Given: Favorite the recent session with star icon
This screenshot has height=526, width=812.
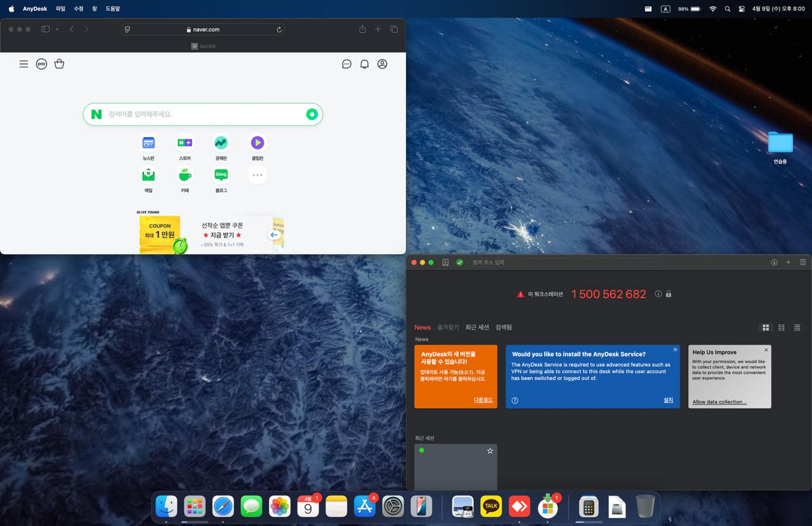Looking at the screenshot, I should point(490,450).
